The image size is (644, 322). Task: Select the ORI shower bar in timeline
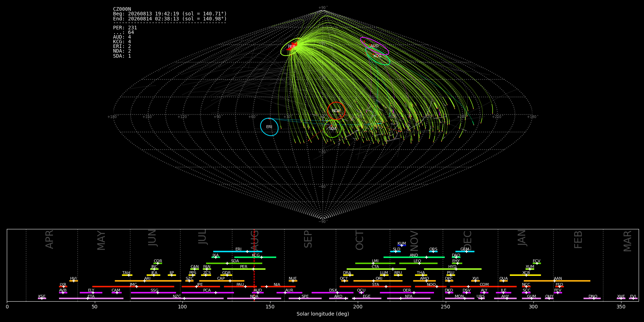378,281
